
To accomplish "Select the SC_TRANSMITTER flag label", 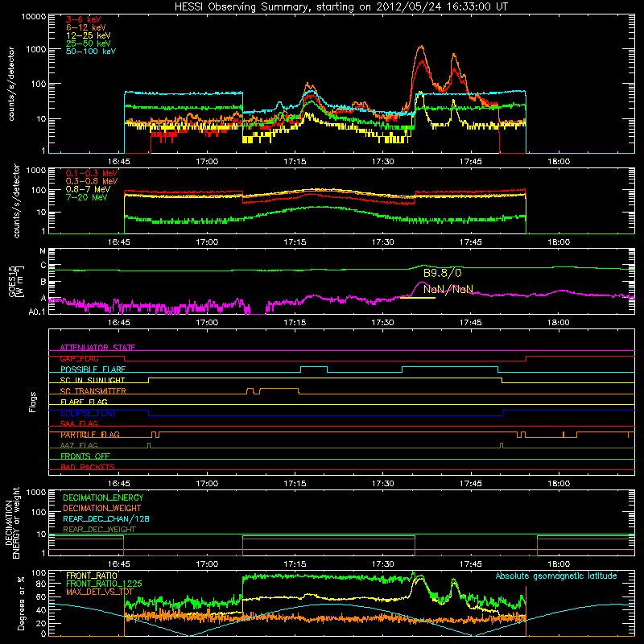I will [93, 391].
